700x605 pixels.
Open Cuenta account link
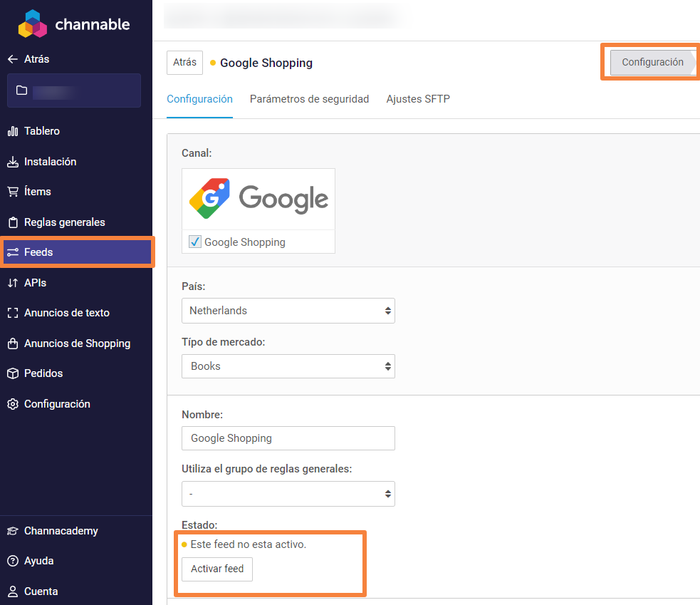point(41,591)
